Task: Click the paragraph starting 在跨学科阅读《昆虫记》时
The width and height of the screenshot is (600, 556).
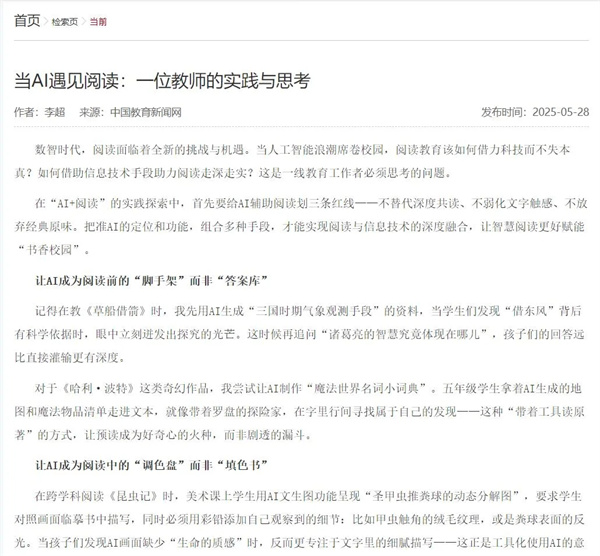Action: click(x=299, y=519)
